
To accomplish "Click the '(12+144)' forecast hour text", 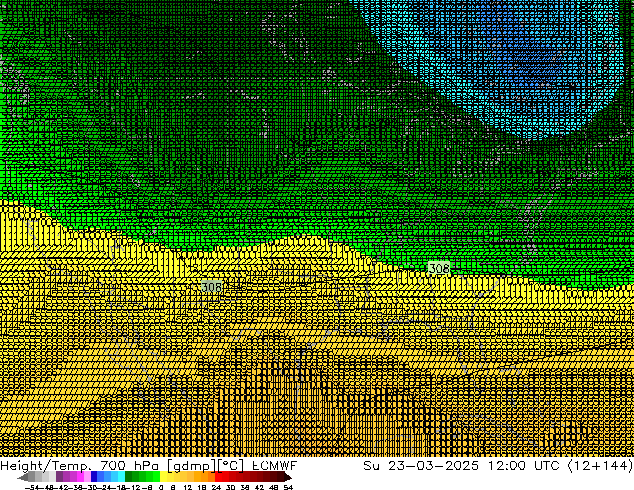I will point(600,465).
